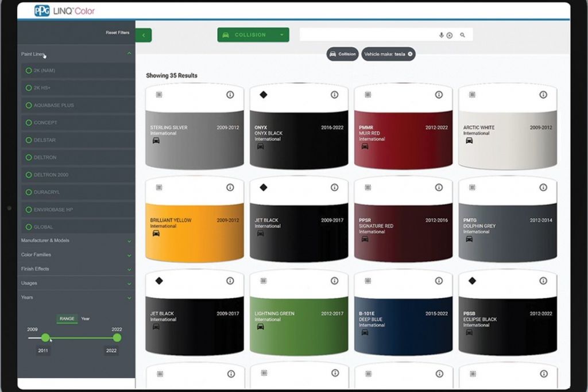Remove the Vehicle make tesla filter
The width and height of the screenshot is (588, 392).
click(x=410, y=54)
